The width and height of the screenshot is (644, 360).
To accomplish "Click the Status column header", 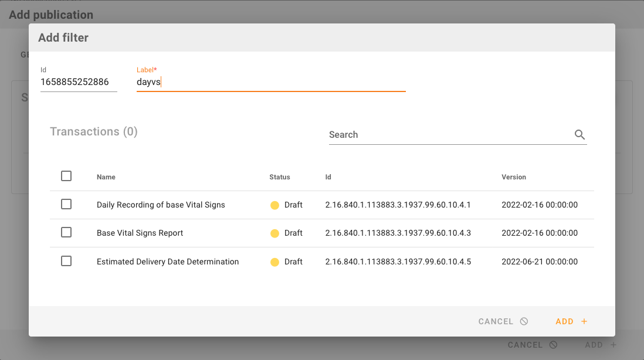I will 280,177.
